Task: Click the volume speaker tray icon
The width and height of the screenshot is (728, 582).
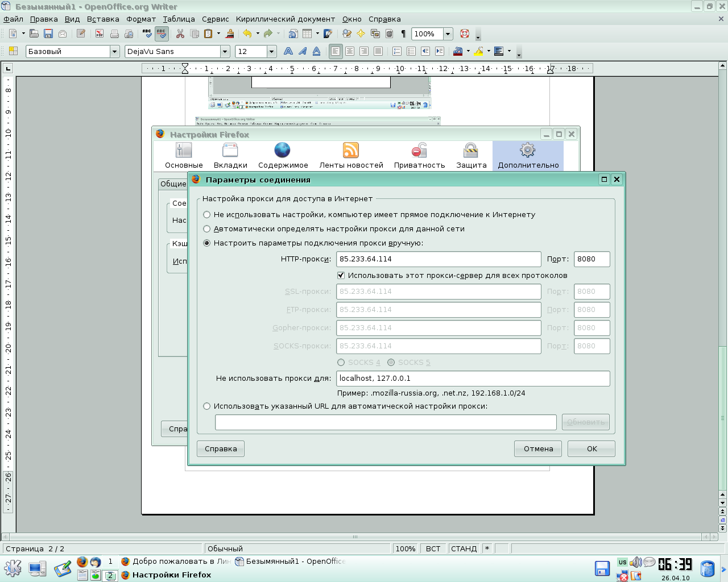Action: pos(636,562)
